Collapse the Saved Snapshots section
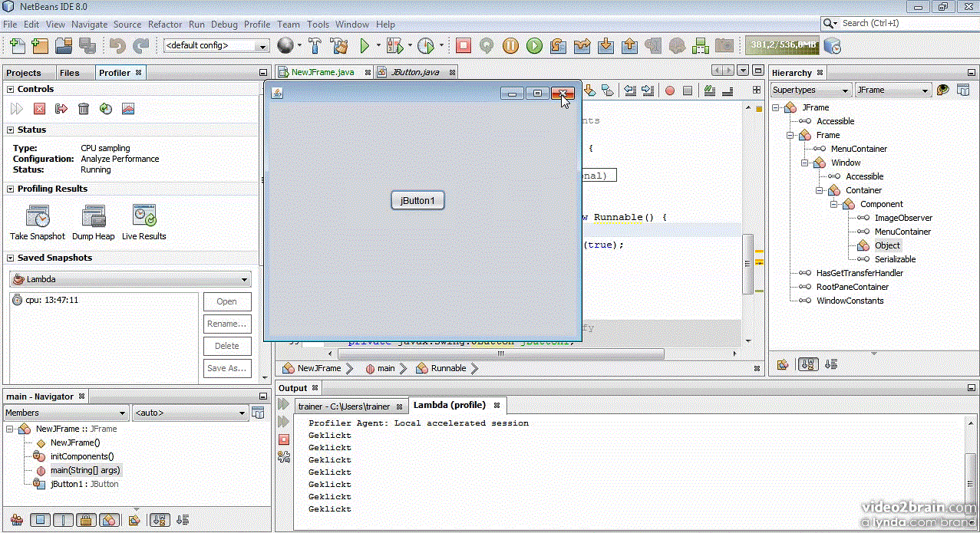The image size is (980, 533). click(11, 258)
